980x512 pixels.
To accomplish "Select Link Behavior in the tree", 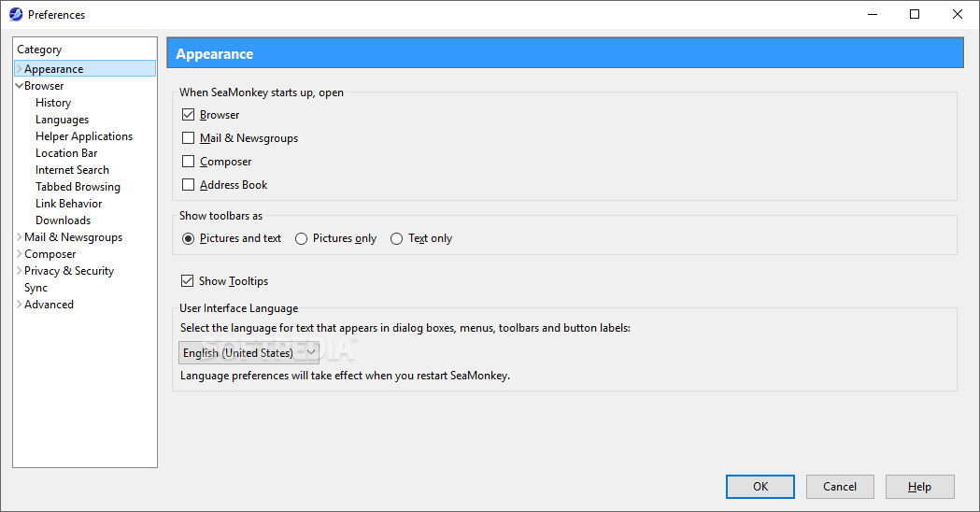I will (x=69, y=204).
